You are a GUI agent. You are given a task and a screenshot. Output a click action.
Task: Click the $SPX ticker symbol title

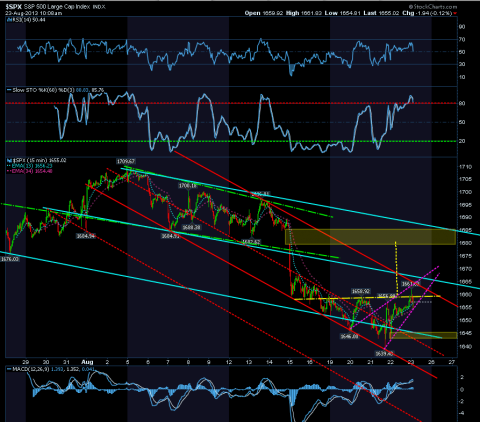coord(13,7)
